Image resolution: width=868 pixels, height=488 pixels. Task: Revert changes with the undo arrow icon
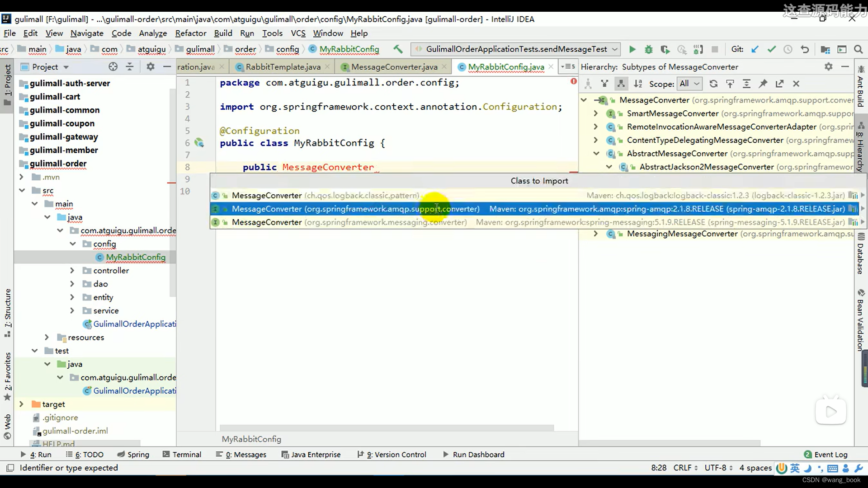click(x=805, y=49)
